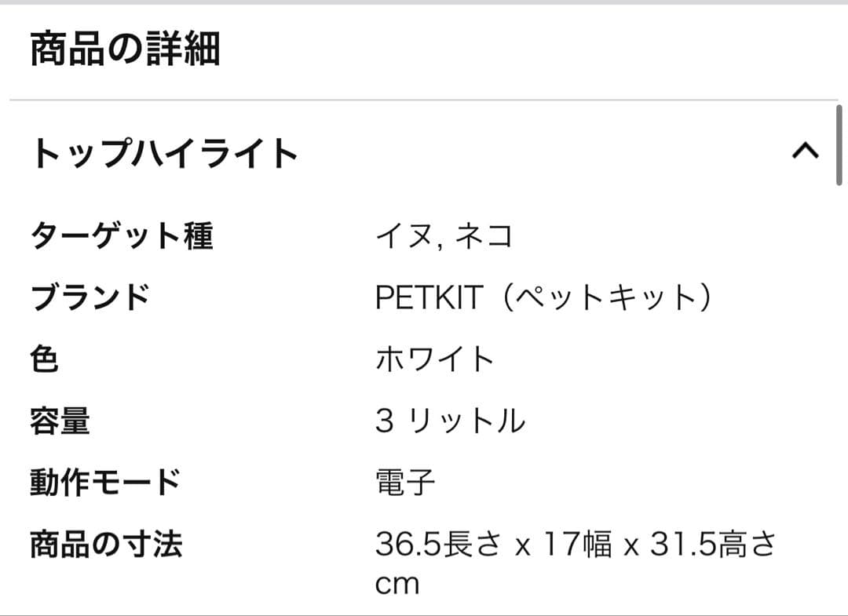The image size is (848, 616).
Task: Click the divider below 商品の詳細
Action: coord(424,97)
